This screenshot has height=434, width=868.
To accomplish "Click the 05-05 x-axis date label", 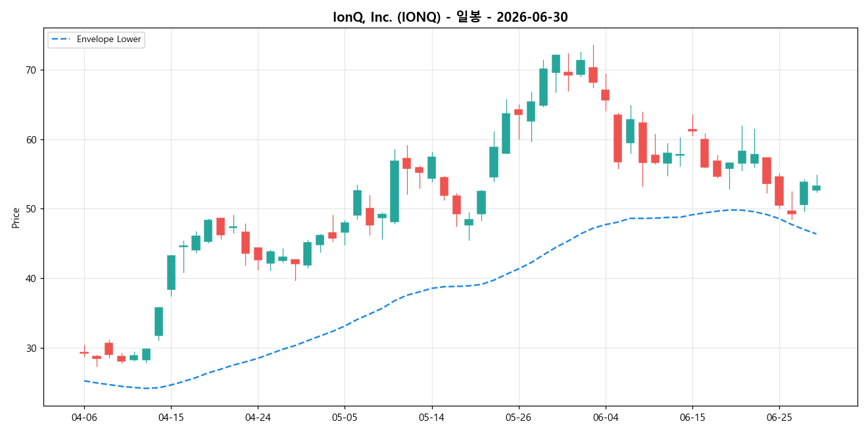I will [x=345, y=417].
